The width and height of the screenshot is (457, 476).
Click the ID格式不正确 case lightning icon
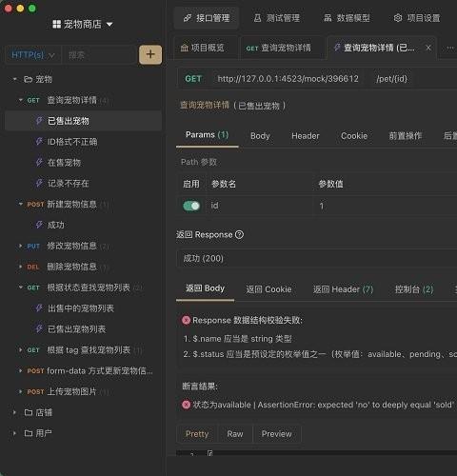coord(39,141)
